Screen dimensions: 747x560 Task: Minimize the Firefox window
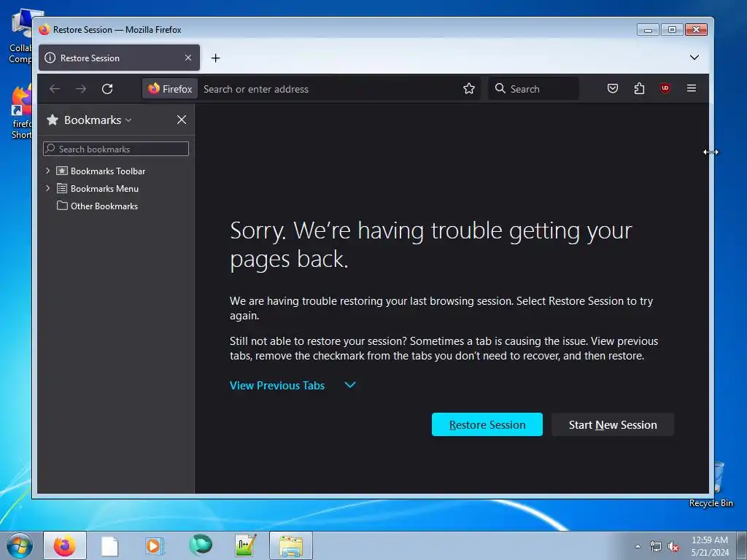(x=648, y=29)
